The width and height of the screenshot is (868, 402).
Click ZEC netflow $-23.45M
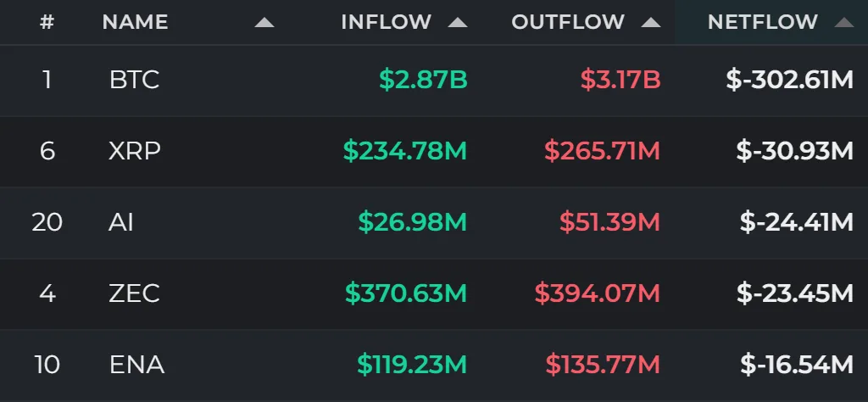pos(795,293)
